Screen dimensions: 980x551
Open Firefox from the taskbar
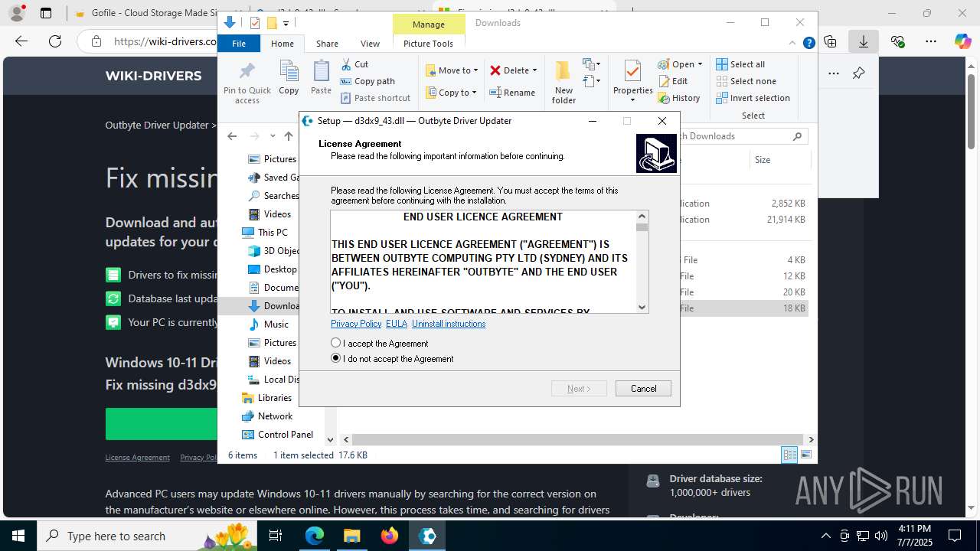(x=390, y=536)
